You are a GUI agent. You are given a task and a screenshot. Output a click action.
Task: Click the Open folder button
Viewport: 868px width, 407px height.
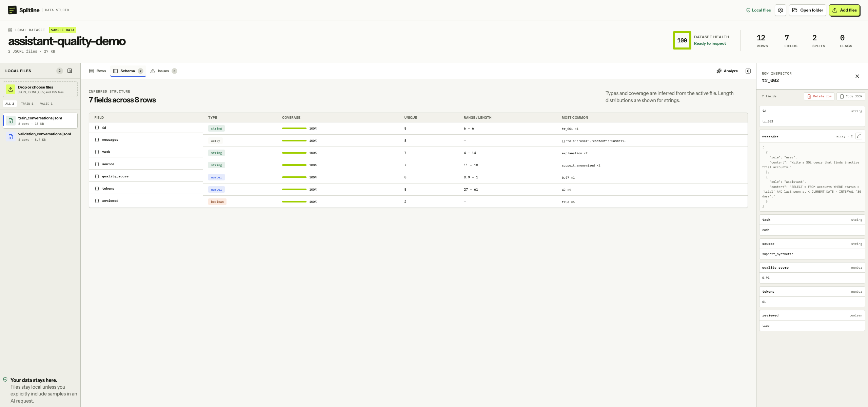pos(807,10)
